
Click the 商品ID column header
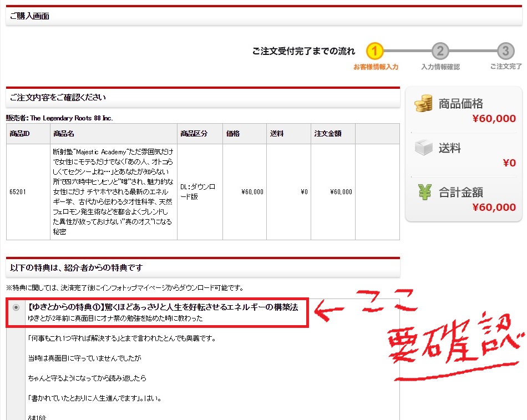tap(28, 134)
